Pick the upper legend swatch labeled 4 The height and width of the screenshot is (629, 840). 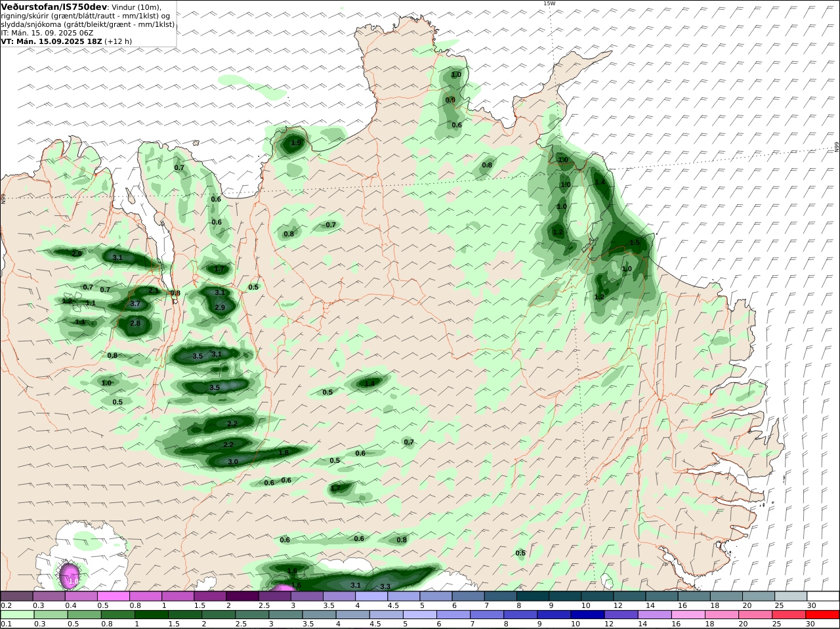point(372,596)
